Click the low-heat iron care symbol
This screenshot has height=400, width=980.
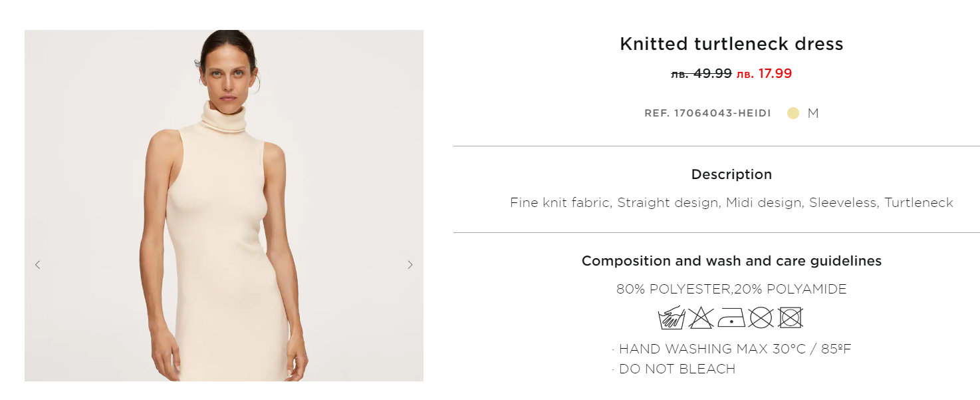point(731,317)
